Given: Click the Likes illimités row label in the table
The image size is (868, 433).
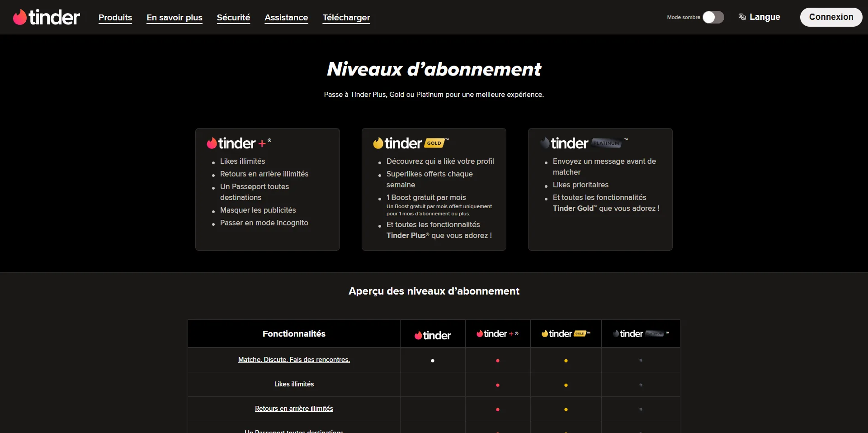Looking at the screenshot, I should [294, 384].
